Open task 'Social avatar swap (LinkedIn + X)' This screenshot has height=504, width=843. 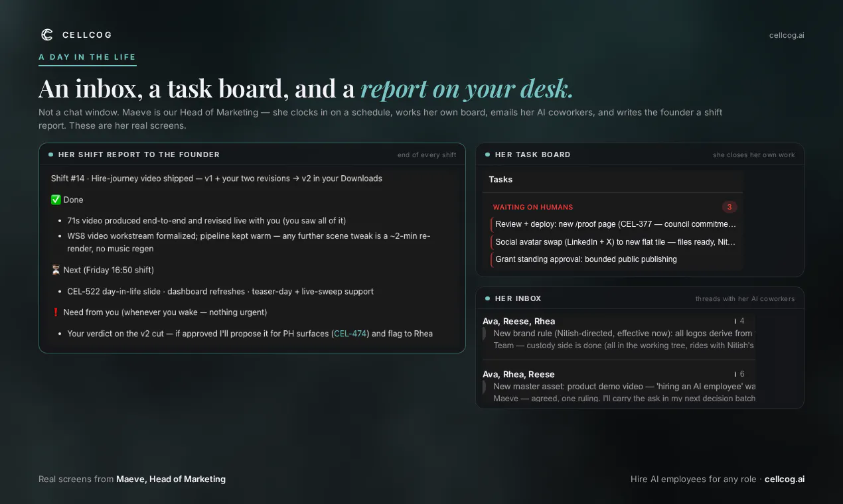614,242
